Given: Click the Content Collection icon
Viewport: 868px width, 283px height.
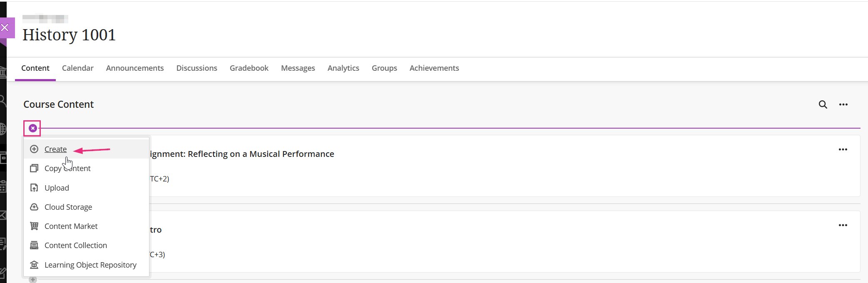Looking at the screenshot, I should pos(35,245).
